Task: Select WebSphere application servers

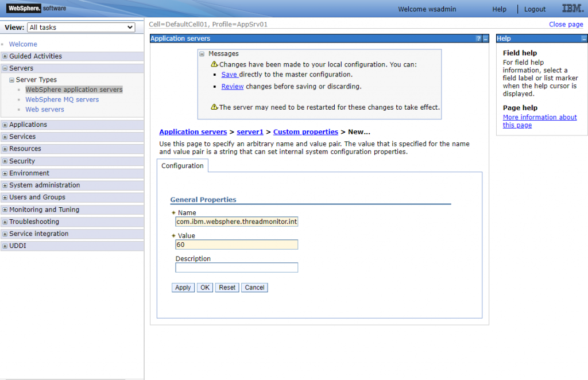Action: pos(74,90)
